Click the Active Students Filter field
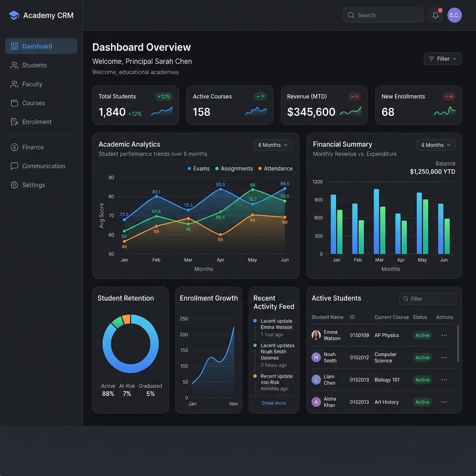 point(428,299)
